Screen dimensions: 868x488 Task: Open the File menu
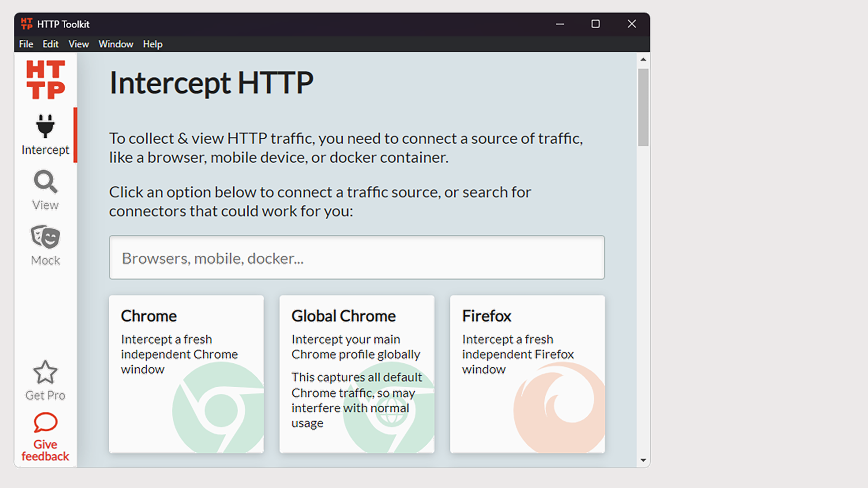click(x=26, y=44)
